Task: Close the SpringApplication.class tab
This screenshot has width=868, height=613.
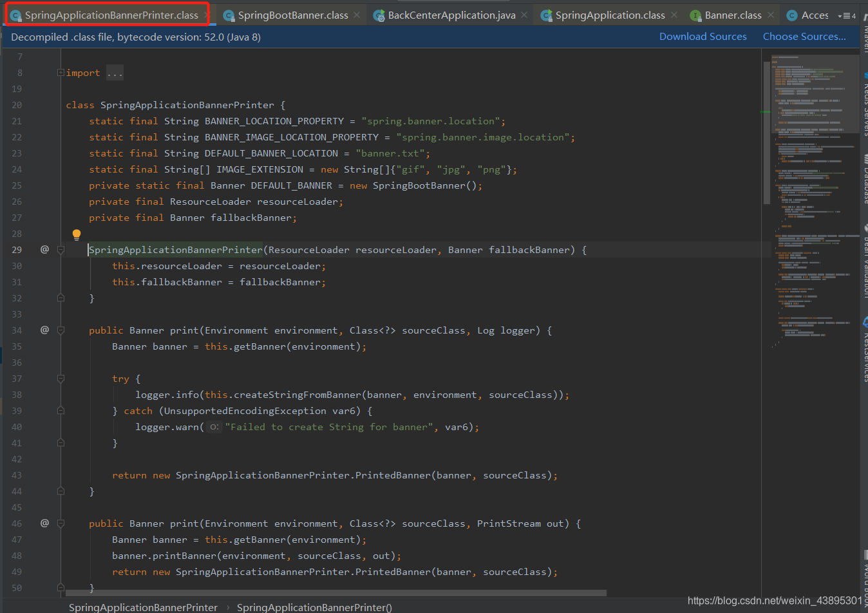Action: [x=674, y=15]
